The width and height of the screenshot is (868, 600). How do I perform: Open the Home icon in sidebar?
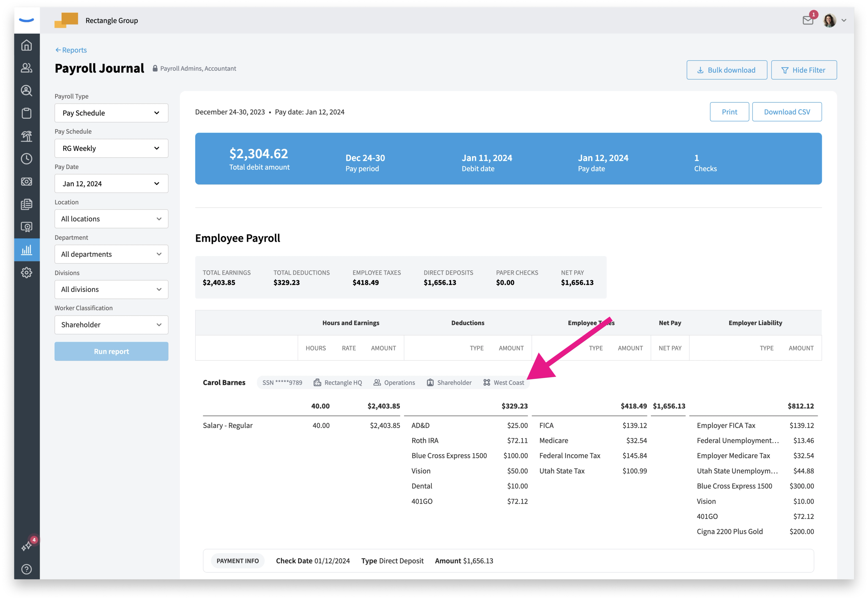(x=26, y=45)
